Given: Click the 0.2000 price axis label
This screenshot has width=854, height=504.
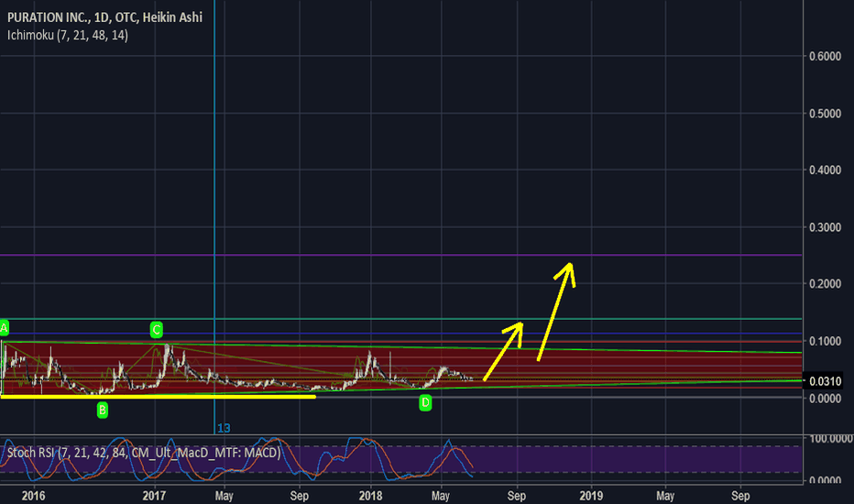Looking at the screenshot, I should [825, 284].
